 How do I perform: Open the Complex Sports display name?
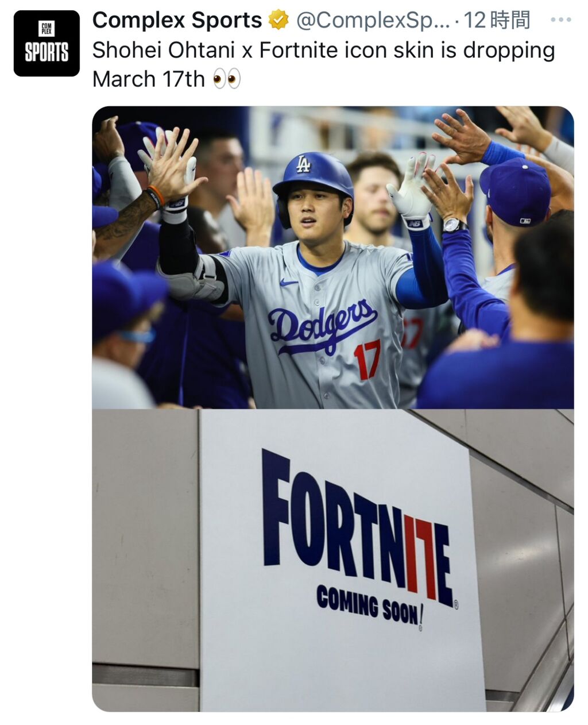pyautogui.click(x=177, y=21)
